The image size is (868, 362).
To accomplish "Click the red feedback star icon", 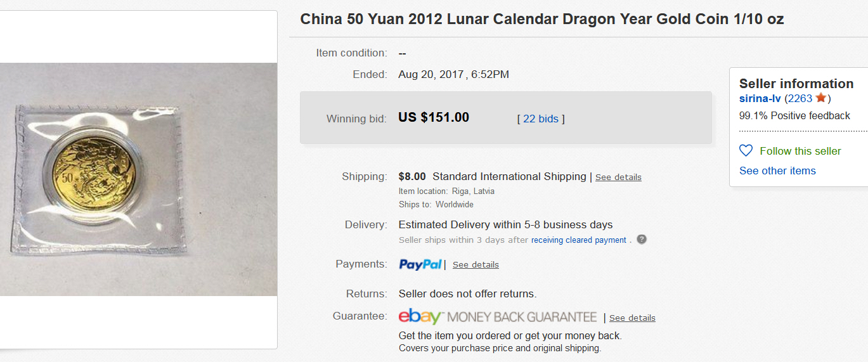I will tap(821, 98).
